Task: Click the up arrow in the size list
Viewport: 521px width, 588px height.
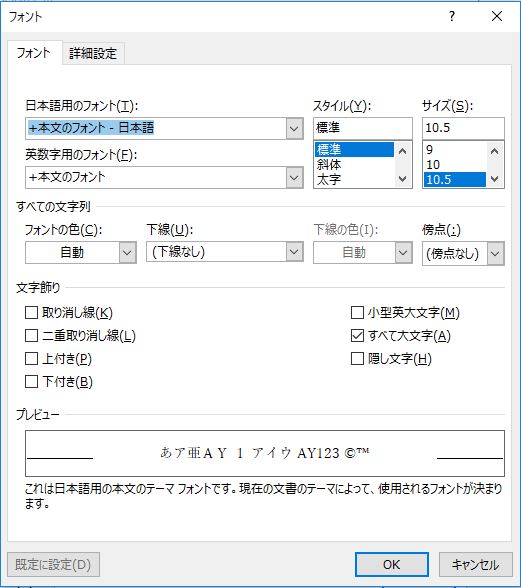Action: click(494, 151)
